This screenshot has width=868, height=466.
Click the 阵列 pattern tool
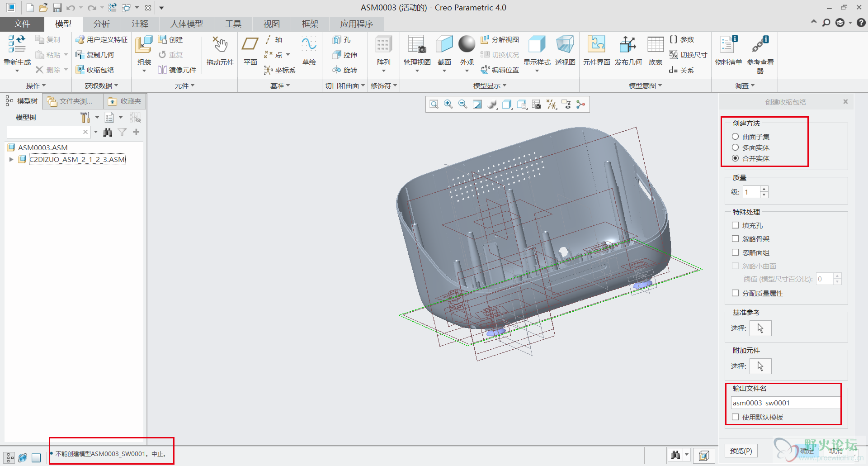[383, 45]
